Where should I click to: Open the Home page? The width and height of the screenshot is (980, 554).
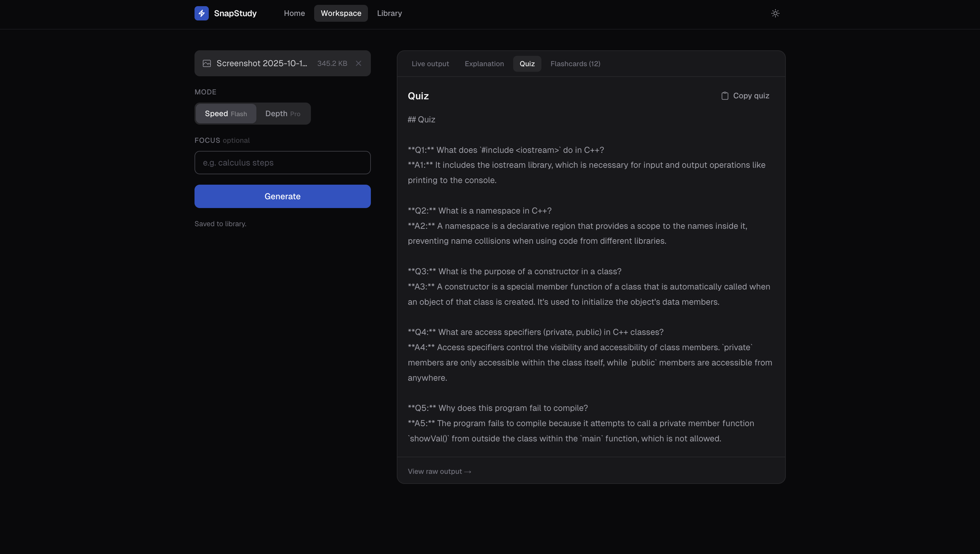coord(294,13)
